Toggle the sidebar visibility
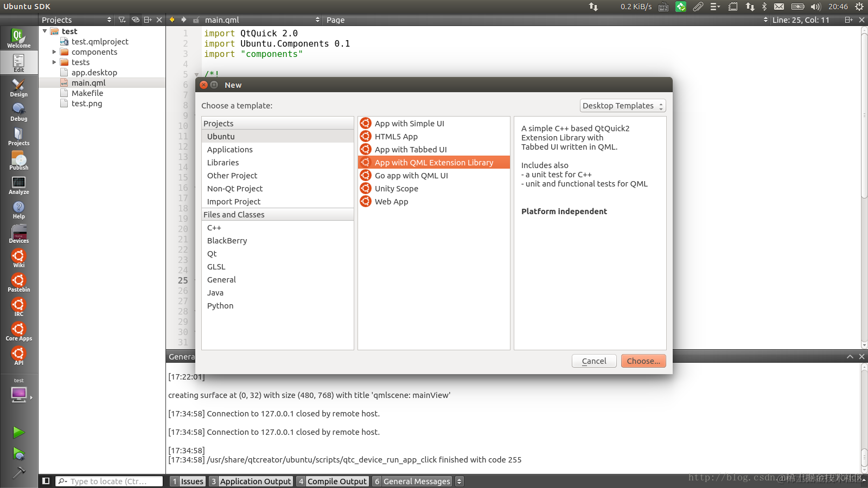Viewport: 868px width, 488px height. click(x=46, y=481)
